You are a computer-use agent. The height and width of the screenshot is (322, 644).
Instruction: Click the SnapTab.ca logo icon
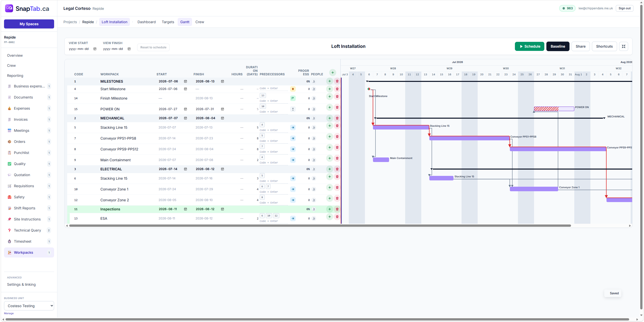pos(9,8)
